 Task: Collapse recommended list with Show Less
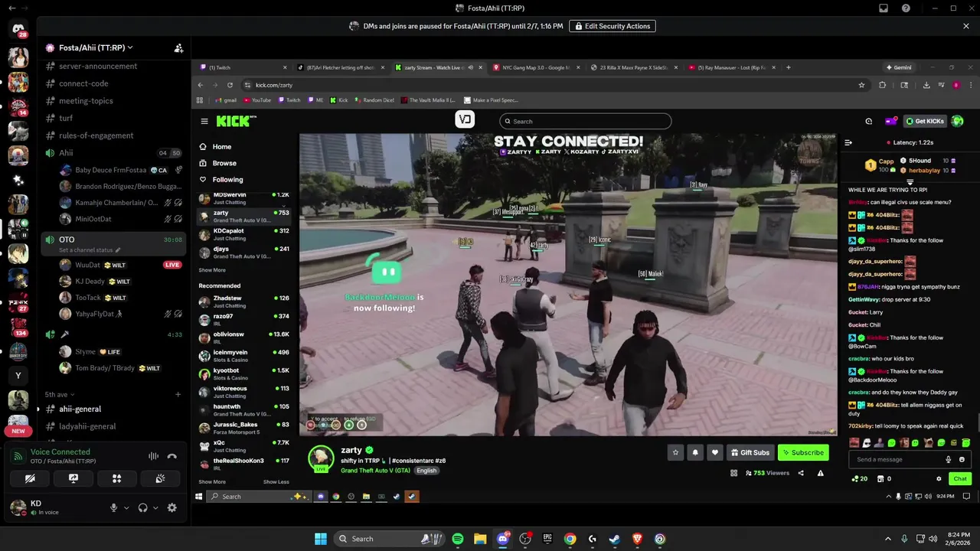click(276, 482)
